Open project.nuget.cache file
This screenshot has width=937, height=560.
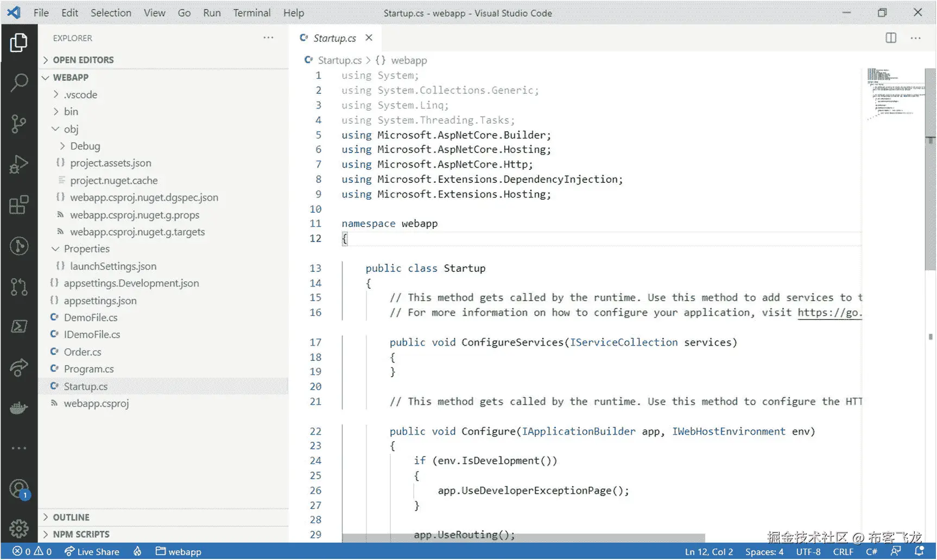coord(163,180)
